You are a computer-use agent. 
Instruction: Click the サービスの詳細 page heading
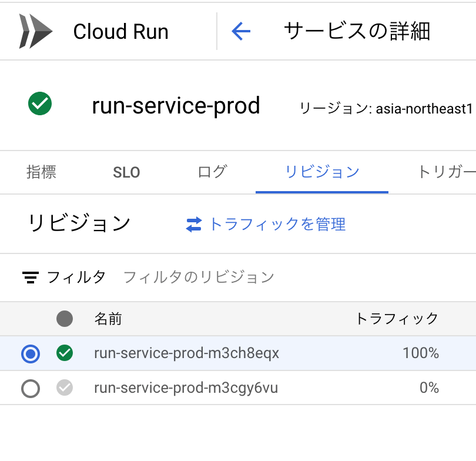click(x=357, y=31)
